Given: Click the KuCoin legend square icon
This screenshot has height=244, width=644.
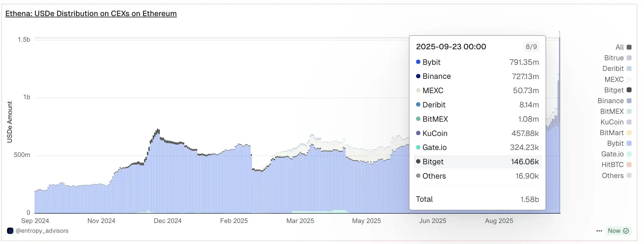Looking at the screenshot, I should 629,122.
